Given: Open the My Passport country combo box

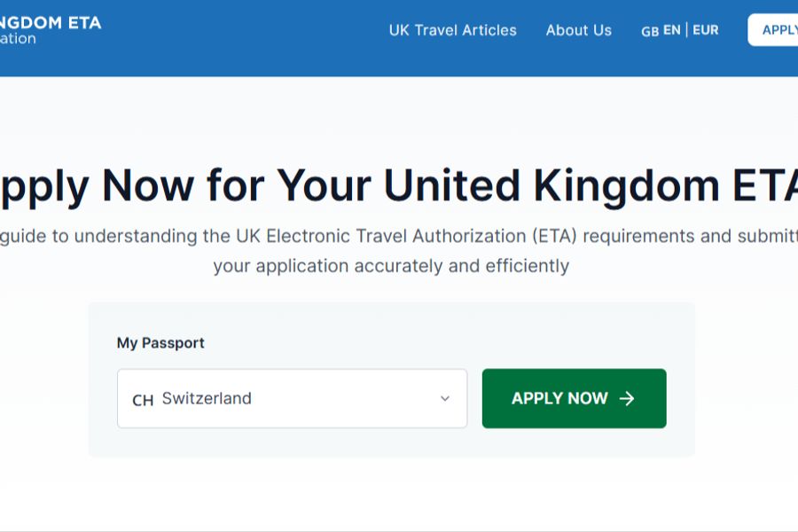Looking at the screenshot, I should pyautogui.click(x=292, y=399).
